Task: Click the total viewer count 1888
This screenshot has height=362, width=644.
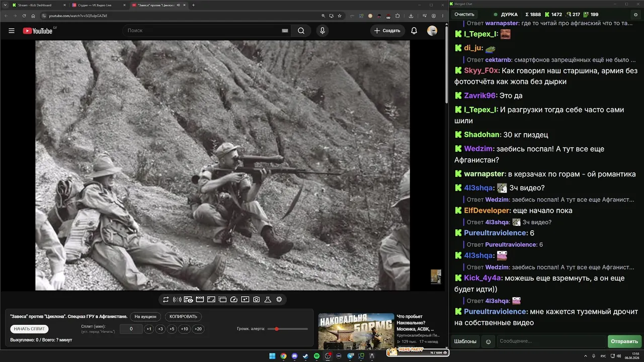Action: [x=533, y=15]
